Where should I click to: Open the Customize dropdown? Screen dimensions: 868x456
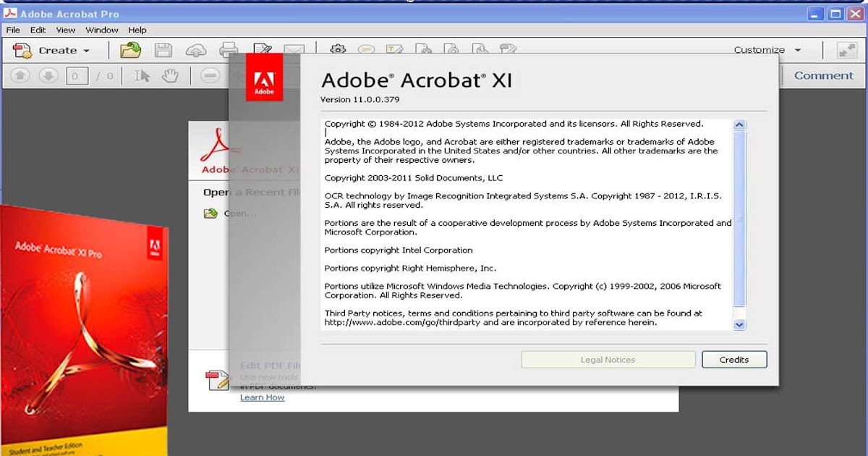coord(767,50)
